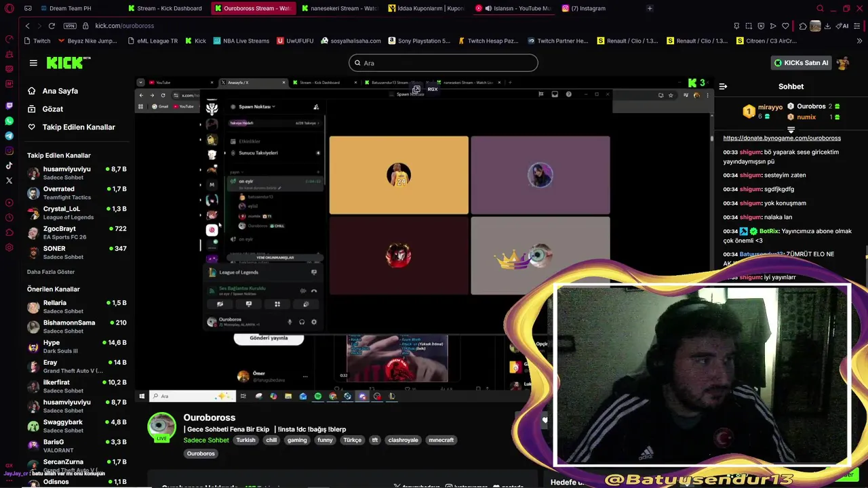Open the Rellaria recommended channel
Image resolution: width=868 pixels, height=488 pixels.
(x=77, y=307)
